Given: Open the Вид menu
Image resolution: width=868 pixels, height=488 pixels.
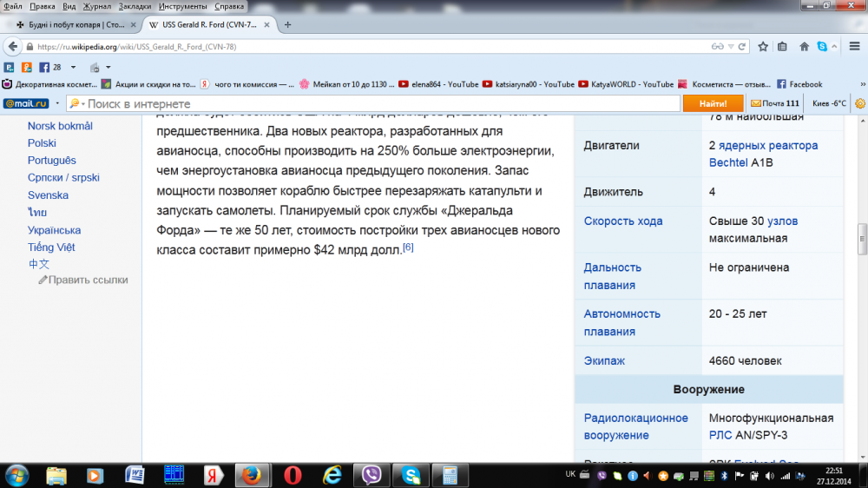Looking at the screenshot, I should (x=69, y=6).
